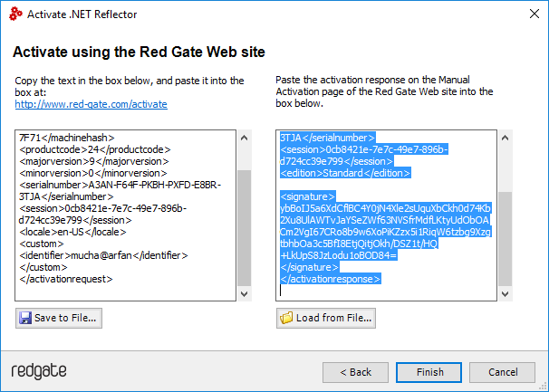Click the closing activationresponse tag
The height and width of the screenshot is (392, 549).
click(330, 279)
